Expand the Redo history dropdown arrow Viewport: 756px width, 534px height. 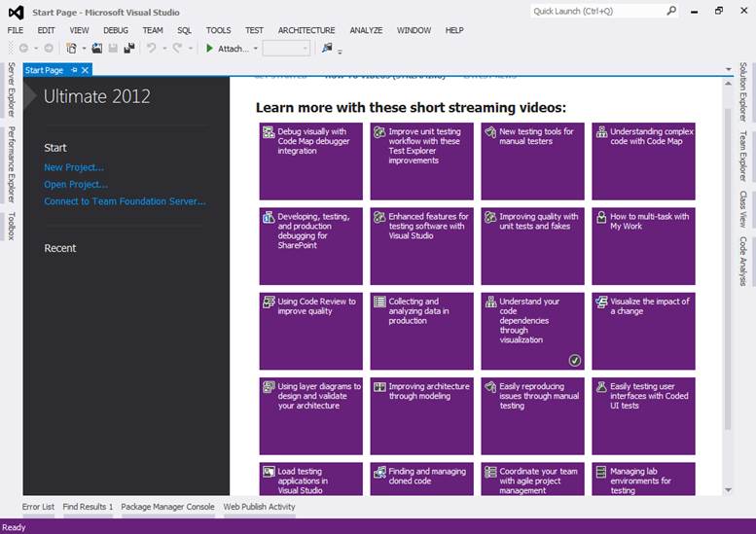(x=191, y=49)
